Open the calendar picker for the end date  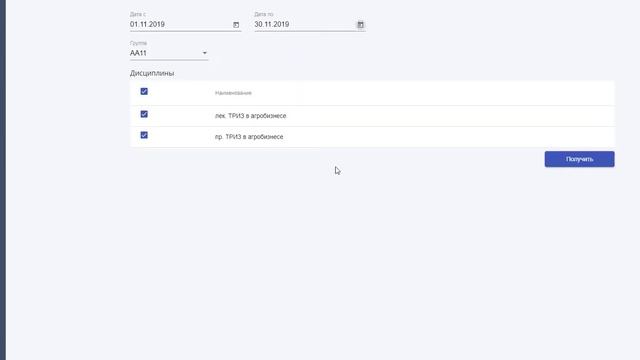click(x=360, y=25)
